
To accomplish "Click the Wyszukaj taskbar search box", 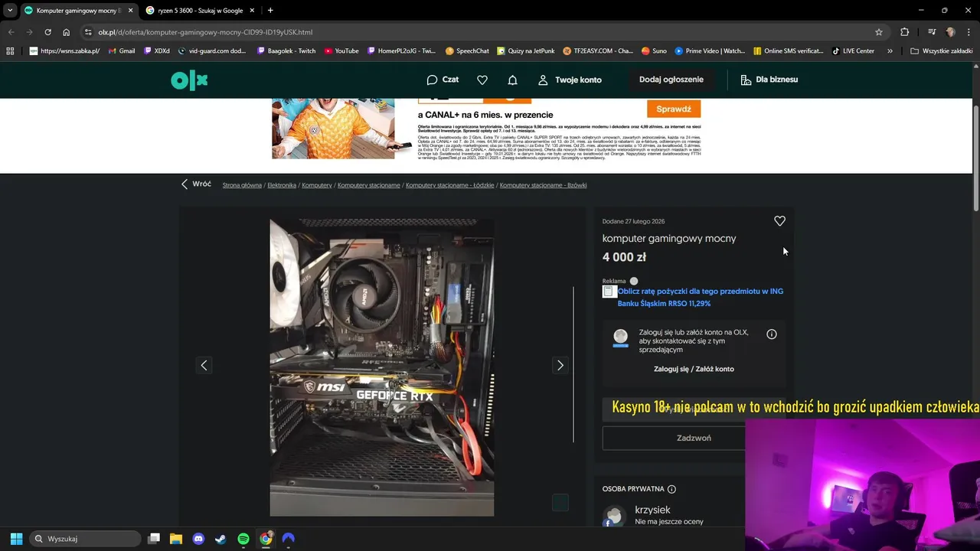I will point(85,539).
